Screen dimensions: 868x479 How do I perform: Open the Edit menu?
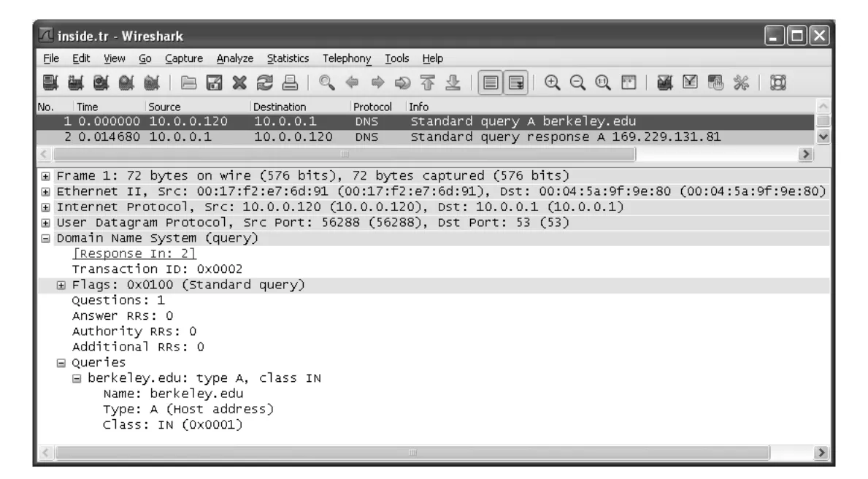[81, 58]
